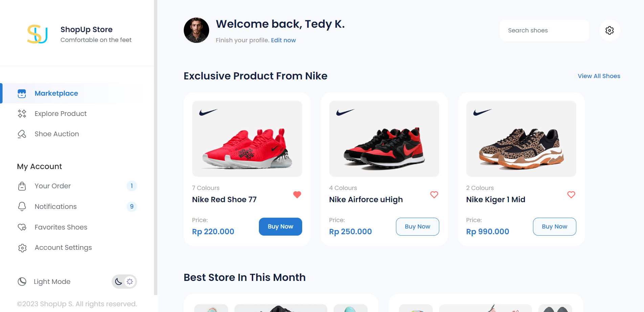Click the settings gear icon beside search

[609, 30]
